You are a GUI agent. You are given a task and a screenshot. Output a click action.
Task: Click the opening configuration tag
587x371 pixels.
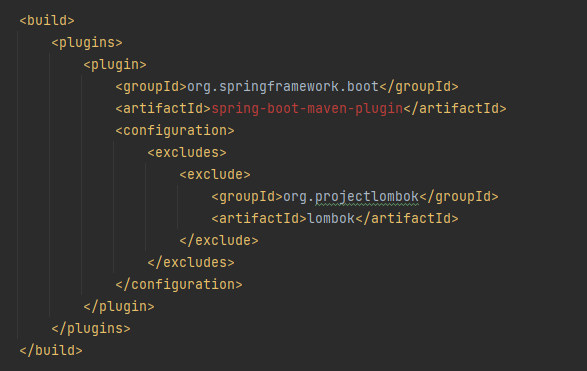[175, 131]
